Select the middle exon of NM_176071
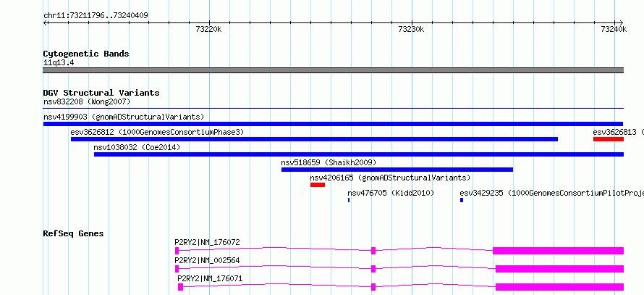 [373, 287]
